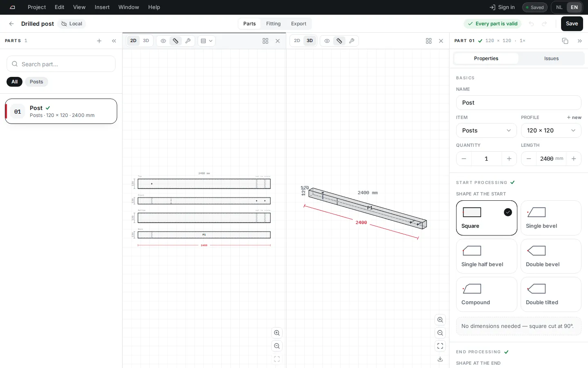Go back using the arrow beside Drilled post
The height and width of the screenshot is (368, 588).
click(11, 24)
